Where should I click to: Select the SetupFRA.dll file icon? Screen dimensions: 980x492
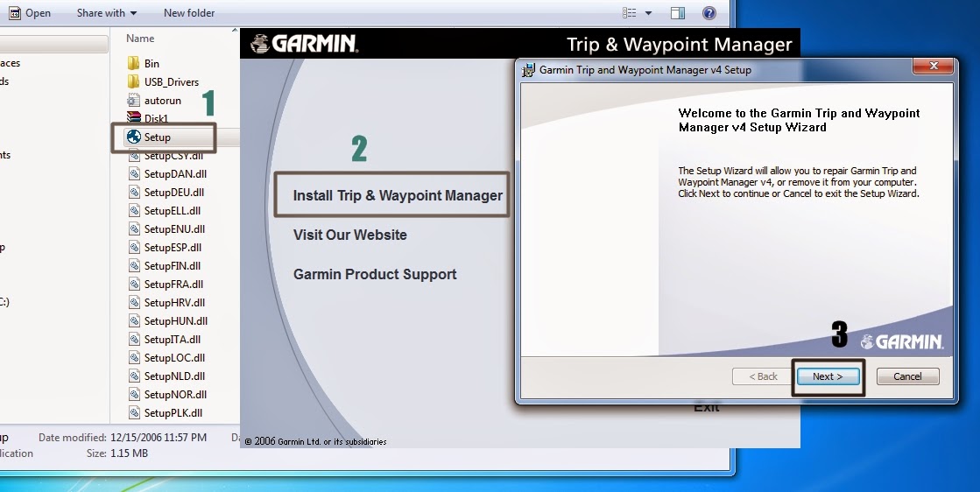click(x=134, y=285)
